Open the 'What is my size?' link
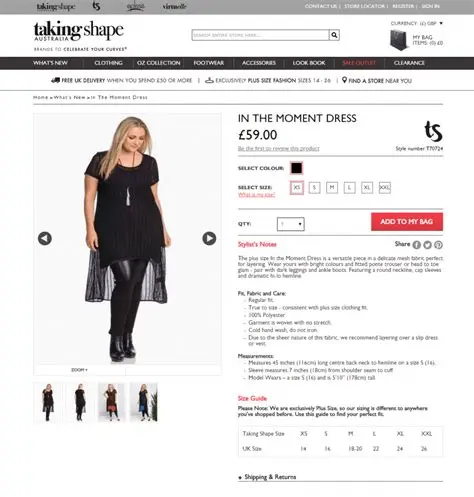Viewport: 474px width, 497px height. pyautogui.click(x=256, y=195)
